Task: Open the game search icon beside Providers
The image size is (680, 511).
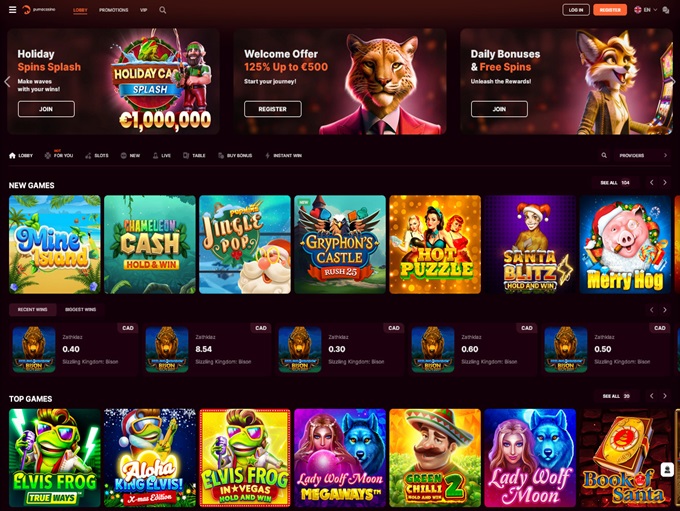Action: [x=604, y=155]
